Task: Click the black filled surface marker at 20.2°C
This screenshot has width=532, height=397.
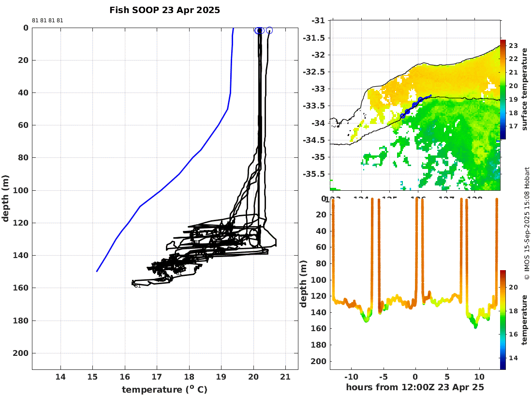Action: point(260,31)
